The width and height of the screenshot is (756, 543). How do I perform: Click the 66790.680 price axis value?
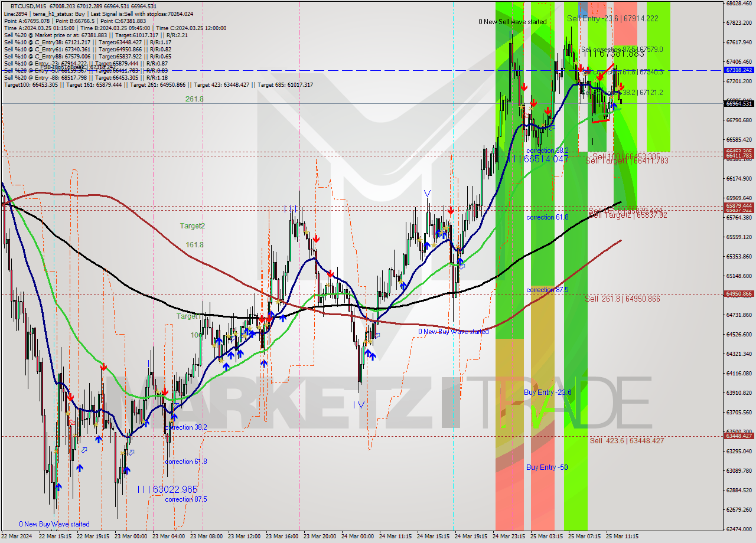(739, 120)
